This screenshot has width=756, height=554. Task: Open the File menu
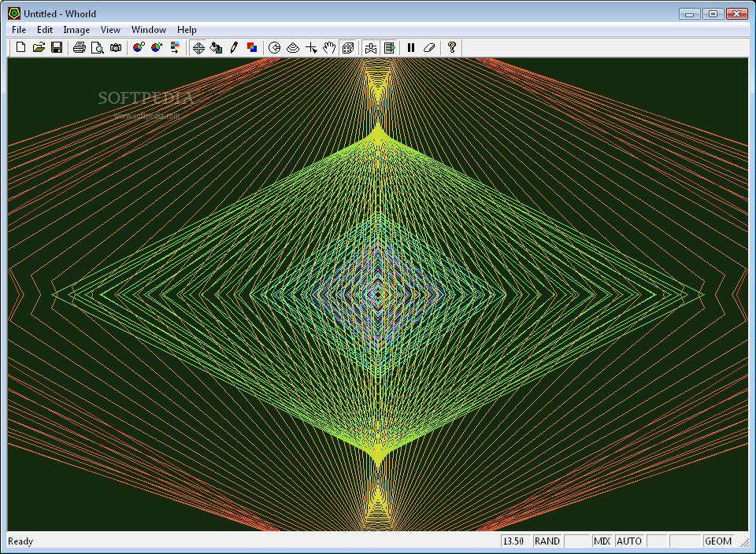(x=19, y=30)
